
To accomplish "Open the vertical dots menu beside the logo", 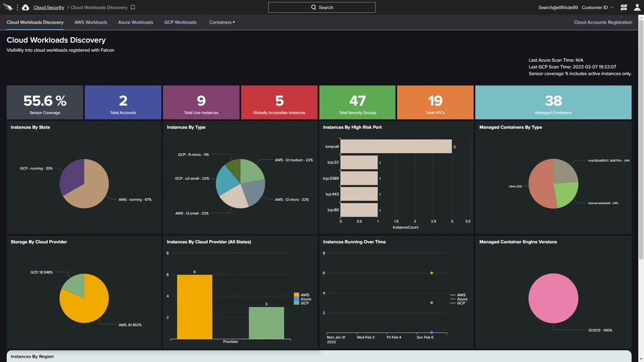I will pyautogui.click(x=18, y=8).
